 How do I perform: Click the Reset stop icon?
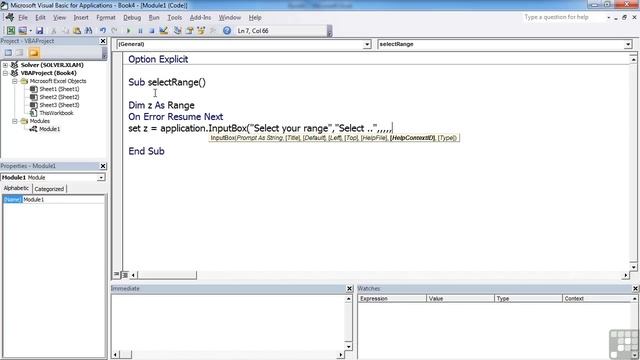click(151, 31)
